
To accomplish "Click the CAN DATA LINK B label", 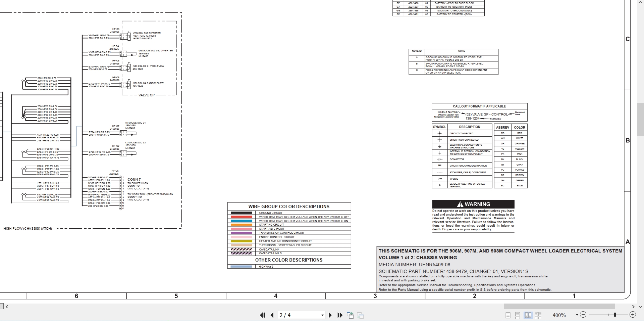I will [x=270, y=253].
